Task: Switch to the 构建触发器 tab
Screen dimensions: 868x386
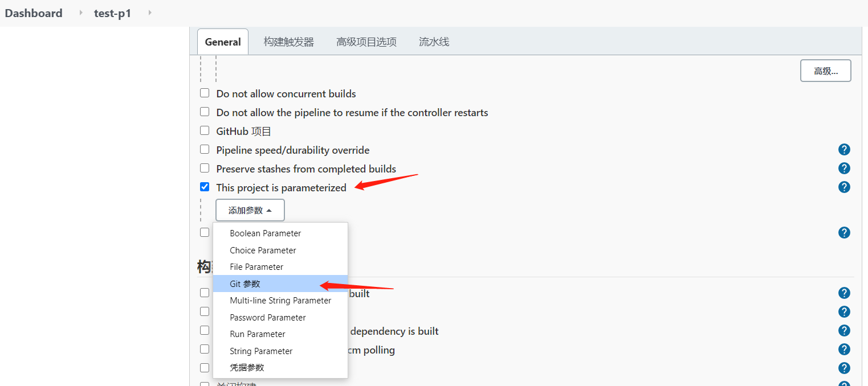Action: click(x=288, y=42)
